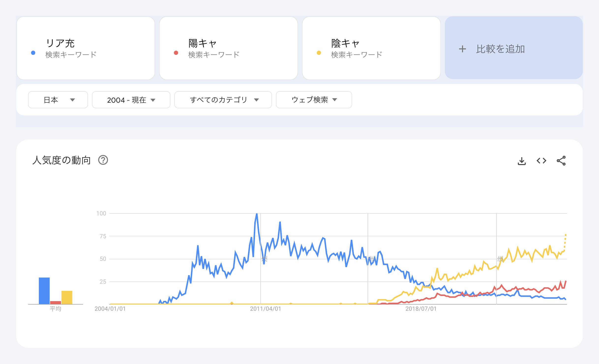Click the blue average bar for リア充

(44, 291)
